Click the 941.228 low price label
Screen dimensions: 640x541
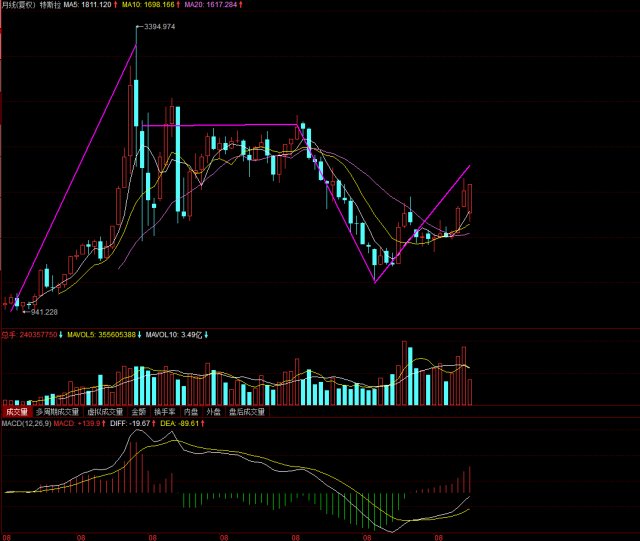[44, 312]
